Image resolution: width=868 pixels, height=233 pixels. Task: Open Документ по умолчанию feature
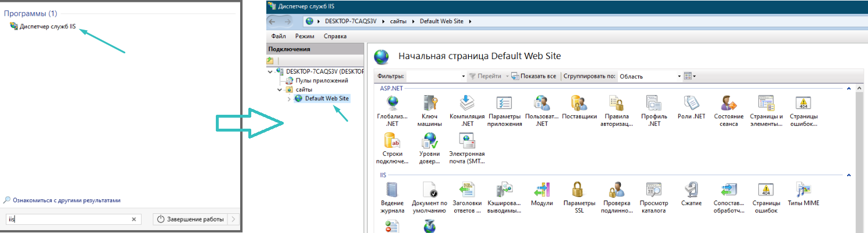[x=429, y=198]
